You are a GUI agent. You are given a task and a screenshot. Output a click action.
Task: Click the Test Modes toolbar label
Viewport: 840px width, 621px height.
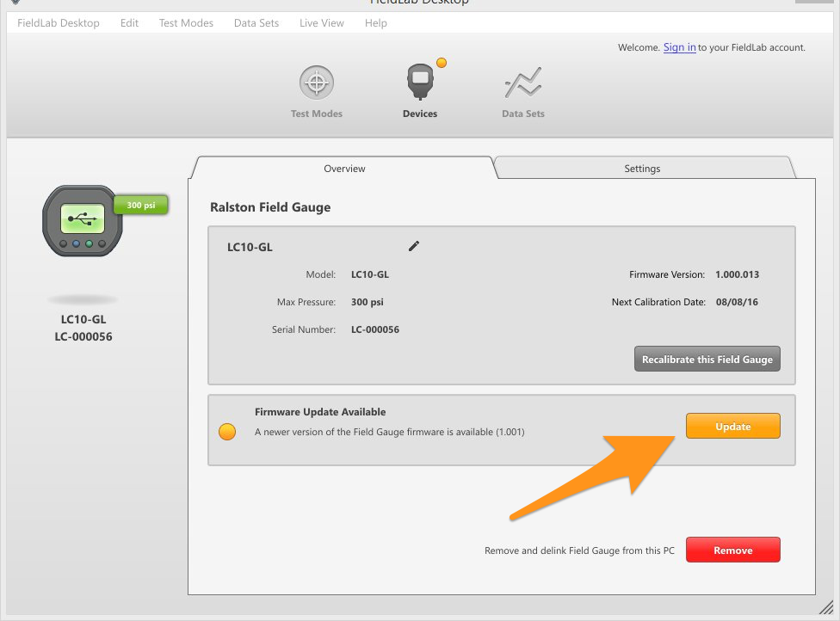tap(316, 114)
